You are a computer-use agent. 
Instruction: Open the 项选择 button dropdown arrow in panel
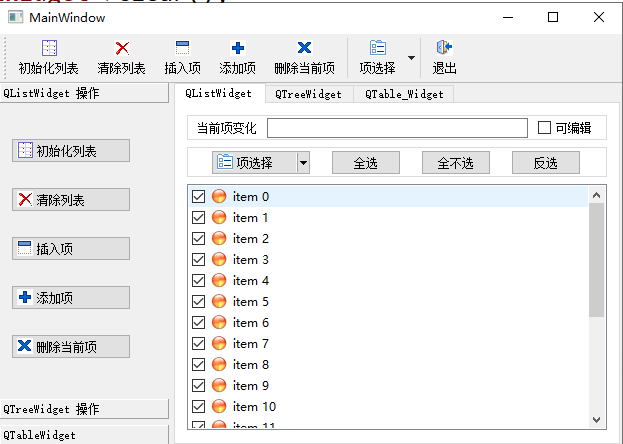point(303,163)
